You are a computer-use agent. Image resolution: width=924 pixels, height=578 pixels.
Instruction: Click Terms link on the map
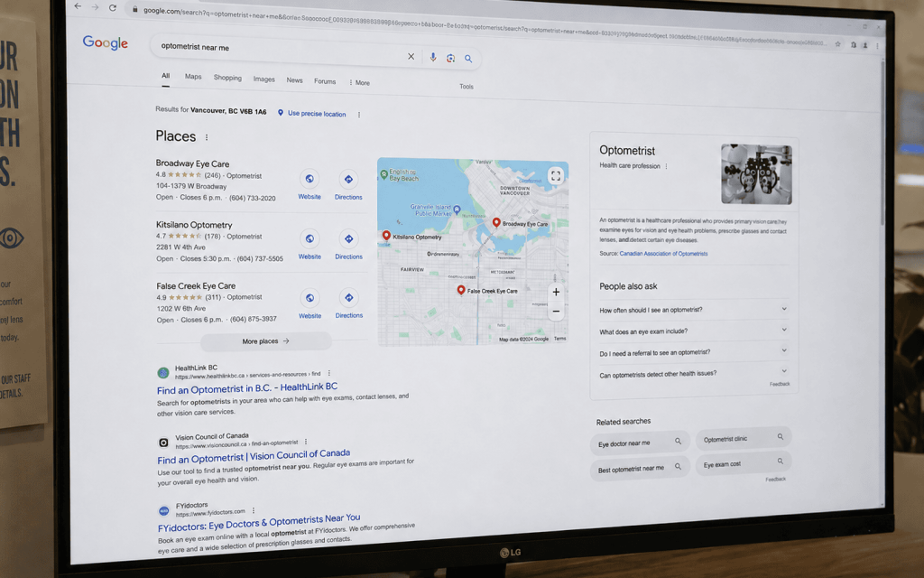point(559,339)
